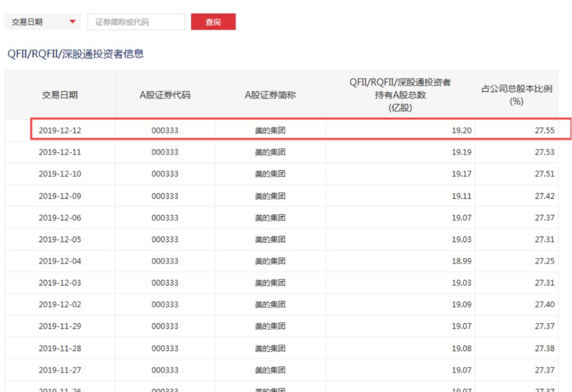Click the 2019-11-29 date cell

pyautogui.click(x=60, y=326)
